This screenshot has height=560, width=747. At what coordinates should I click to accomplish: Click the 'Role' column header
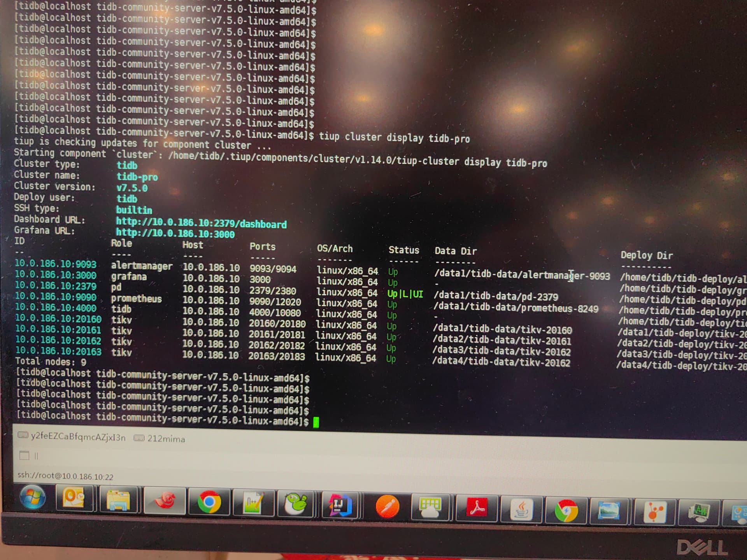click(121, 243)
